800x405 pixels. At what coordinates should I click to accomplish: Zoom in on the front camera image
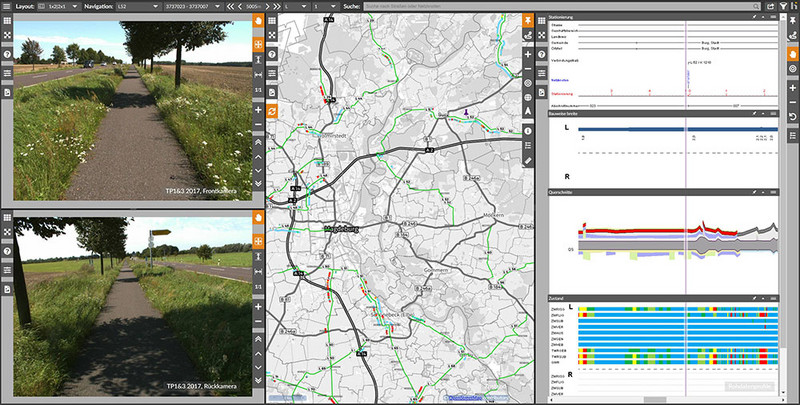point(258,110)
